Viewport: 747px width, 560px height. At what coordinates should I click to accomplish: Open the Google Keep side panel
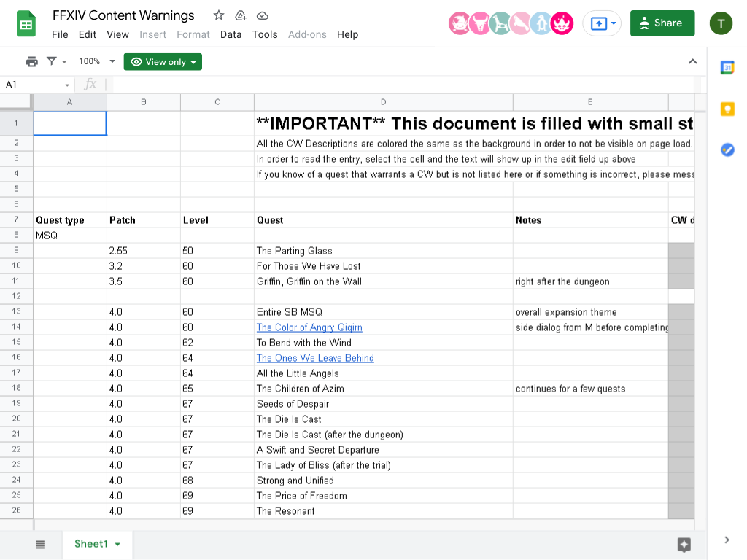[x=727, y=109]
